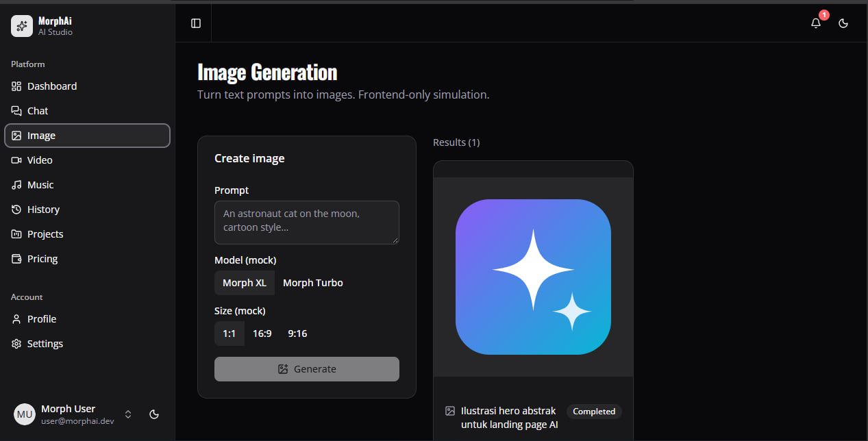Click the sparkle image icon inside Generate
This screenshot has height=441, width=868.
tap(283, 369)
